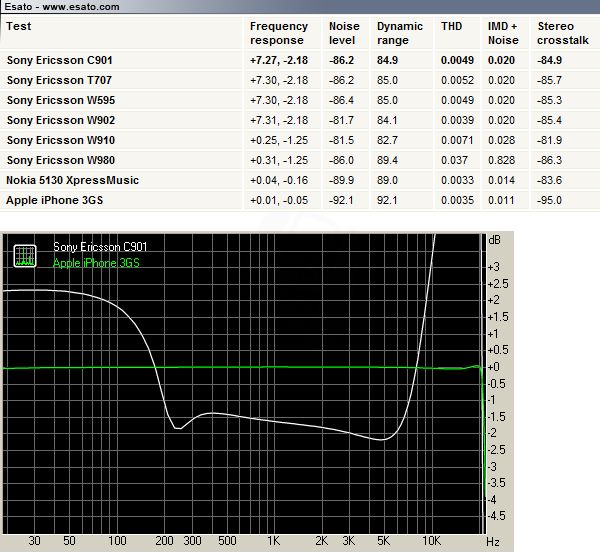Click the -4.5 dB axis label
The height and width of the screenshot is (553, 600).
(x=497, y=515)
